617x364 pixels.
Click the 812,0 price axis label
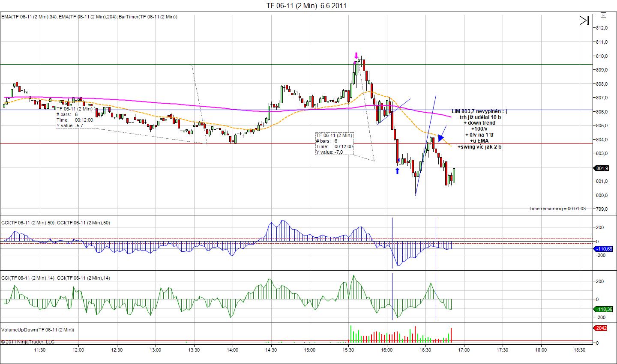point(602,28)
